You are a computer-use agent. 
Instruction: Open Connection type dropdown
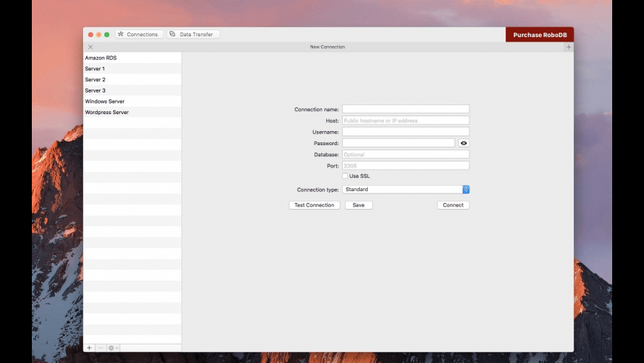(x=406, y=190)
